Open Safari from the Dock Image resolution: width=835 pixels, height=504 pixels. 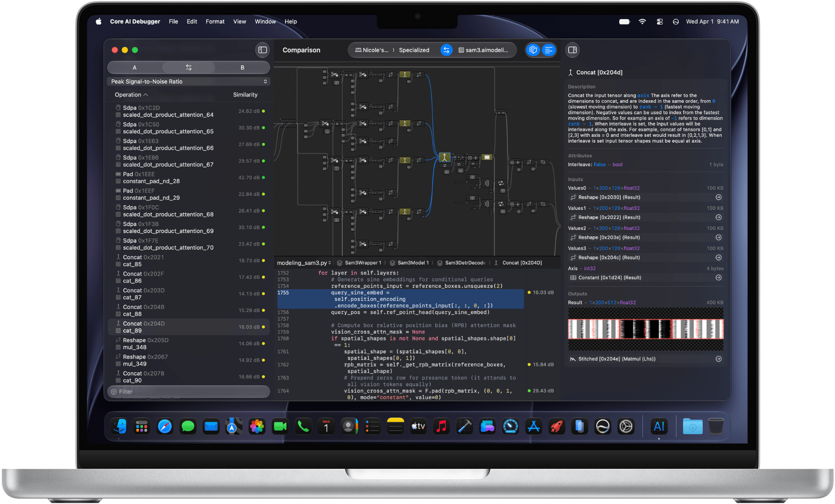coord(165,427)
